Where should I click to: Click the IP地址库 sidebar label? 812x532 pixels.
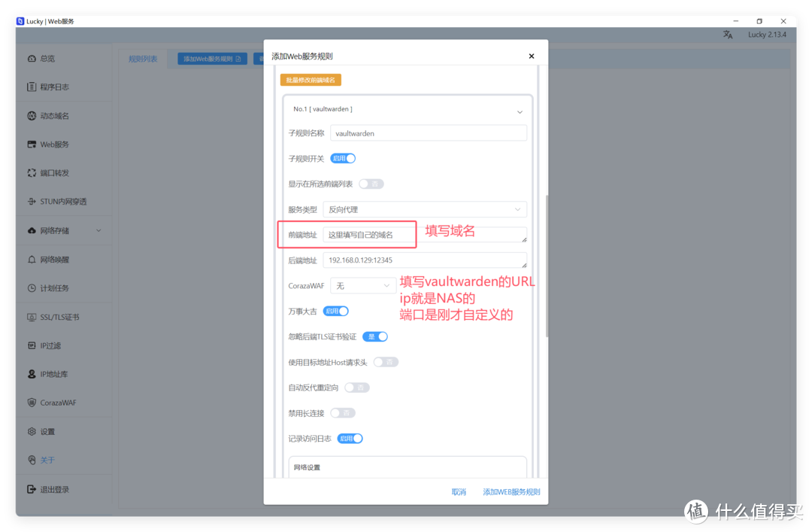54,374
